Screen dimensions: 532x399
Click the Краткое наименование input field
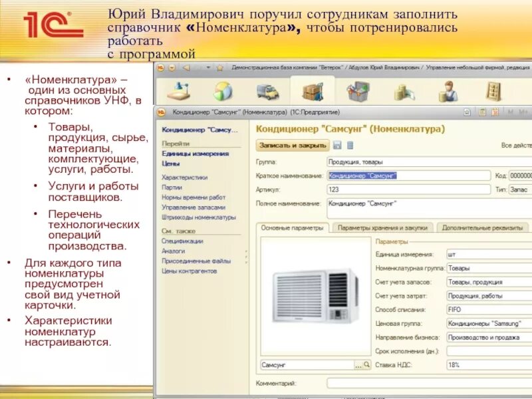pyautogui.click(x=408, y=176)
